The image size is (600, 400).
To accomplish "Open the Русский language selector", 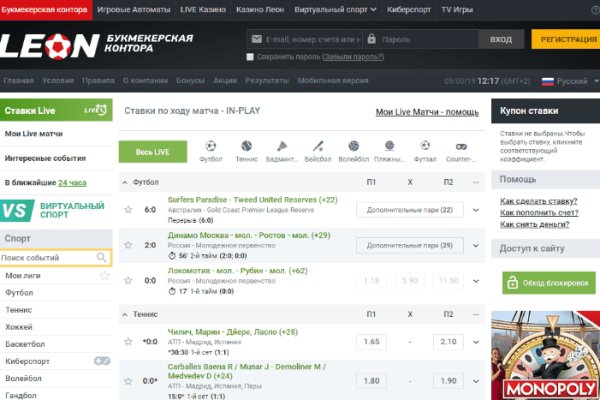I will [566, 80].
